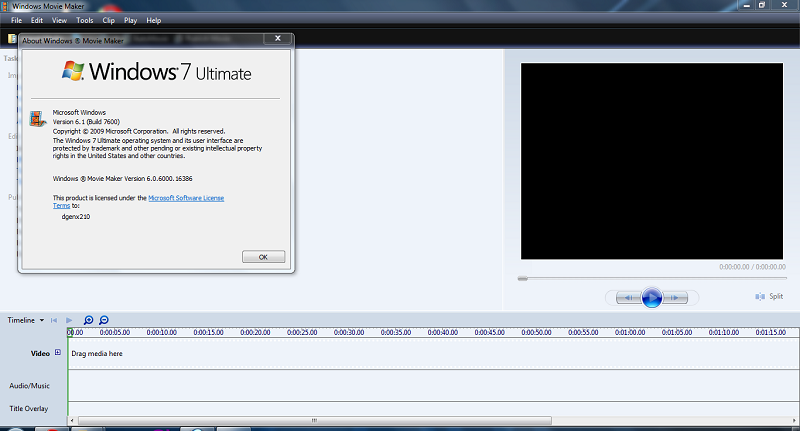Open the Clip menu
Viewport: 800px width, 431px height.
(108, 20)
